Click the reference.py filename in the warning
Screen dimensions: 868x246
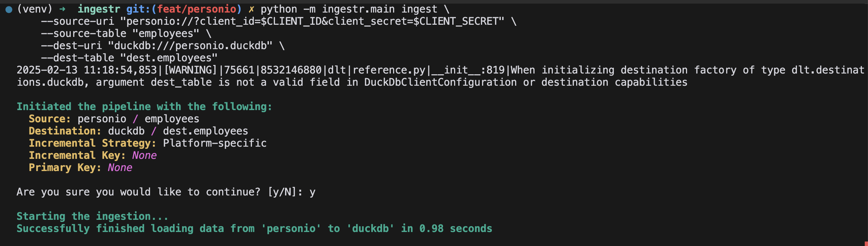pos(389,70)
